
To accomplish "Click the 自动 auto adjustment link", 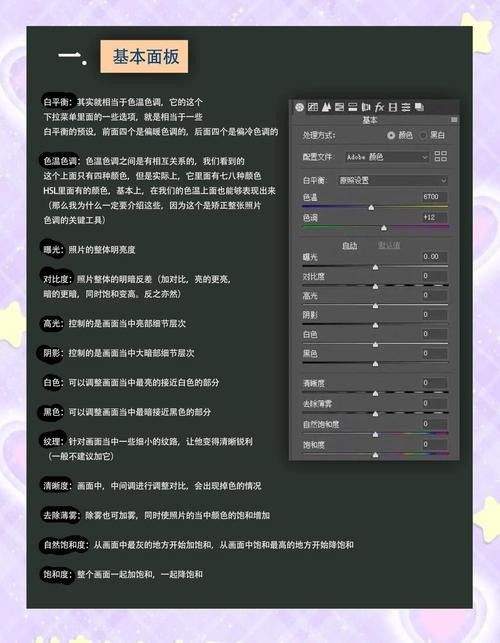I will [349, 246].
